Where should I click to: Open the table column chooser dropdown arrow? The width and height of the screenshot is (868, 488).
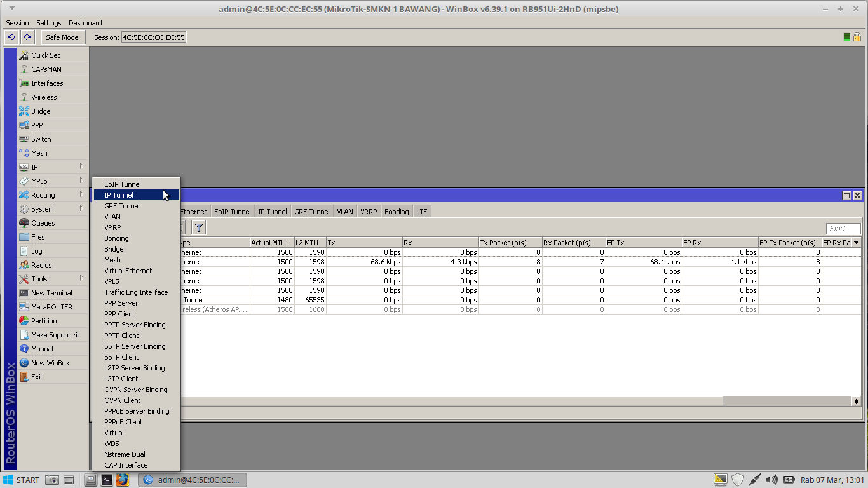[856, 243]
